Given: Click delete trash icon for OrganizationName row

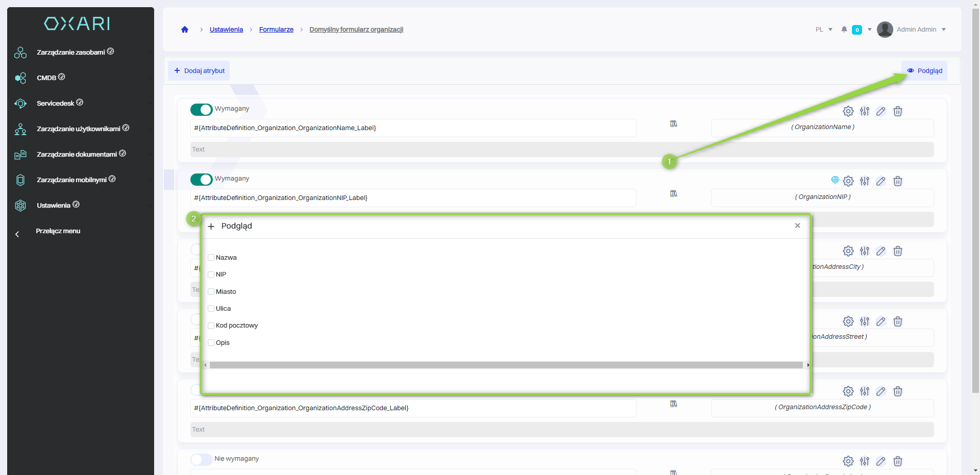Looking at the screenshot, I should [x=897, y=111].
